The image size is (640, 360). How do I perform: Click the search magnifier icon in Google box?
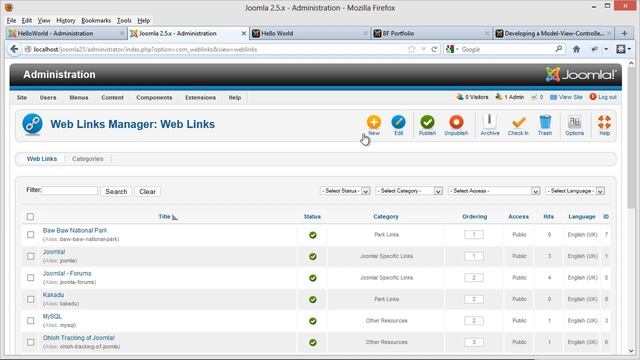tap(558, 49)
